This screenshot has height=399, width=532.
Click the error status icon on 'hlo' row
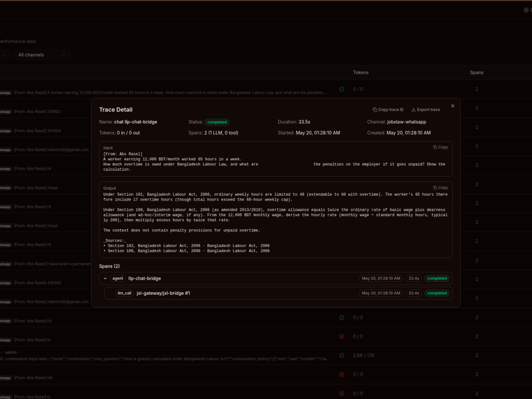342,374
